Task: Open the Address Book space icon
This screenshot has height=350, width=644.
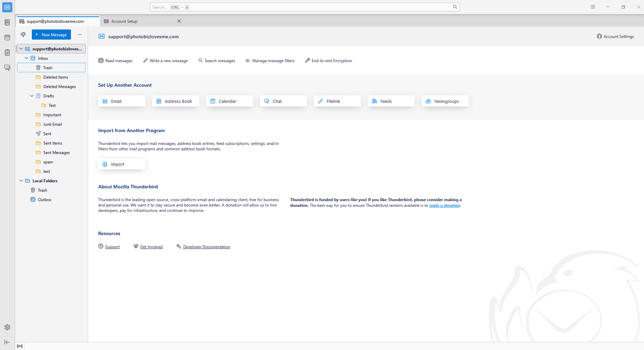Action: (x=7, y=22)
